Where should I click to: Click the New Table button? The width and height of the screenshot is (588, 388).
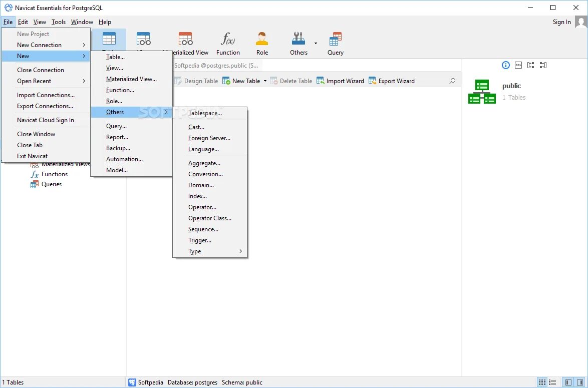tap(241, 81)
